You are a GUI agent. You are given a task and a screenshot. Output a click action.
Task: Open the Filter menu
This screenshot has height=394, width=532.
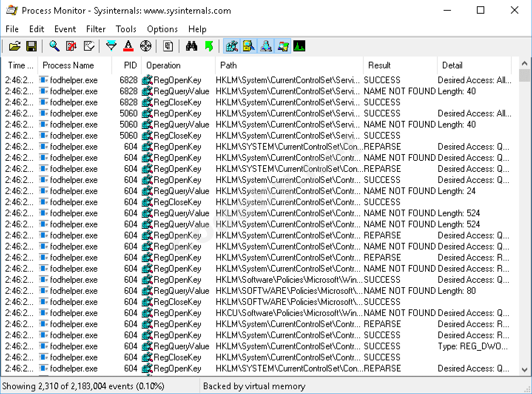point(96,29)
